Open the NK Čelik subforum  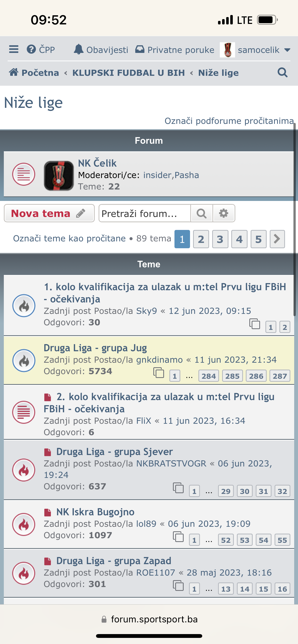[x=97, y=163]
